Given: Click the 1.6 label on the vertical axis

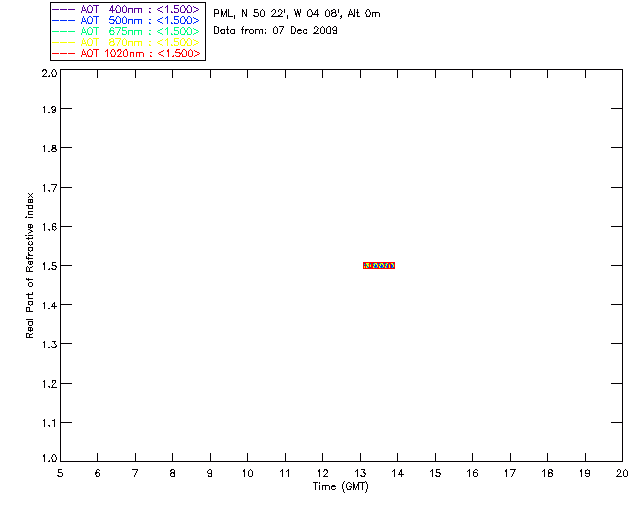Looking at the screenshot, I should [49, 227].
